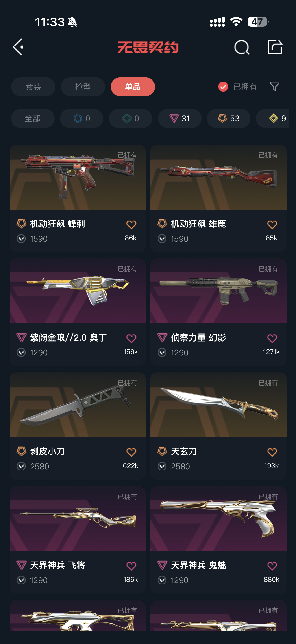Select the orange tier filter showing 53

coord(229,118)
